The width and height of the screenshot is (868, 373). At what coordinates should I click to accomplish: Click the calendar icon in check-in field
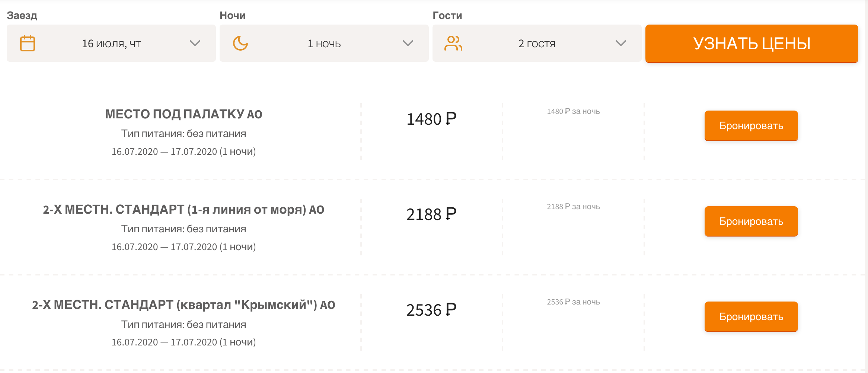coord(28,43)
